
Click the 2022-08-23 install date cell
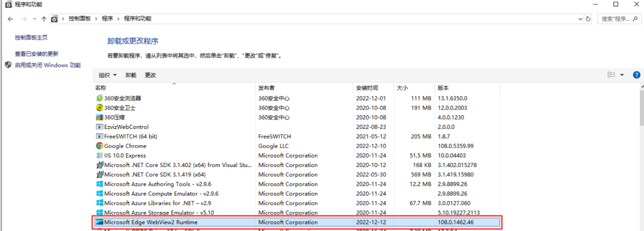pyautogui.click(x=371, y=127)
